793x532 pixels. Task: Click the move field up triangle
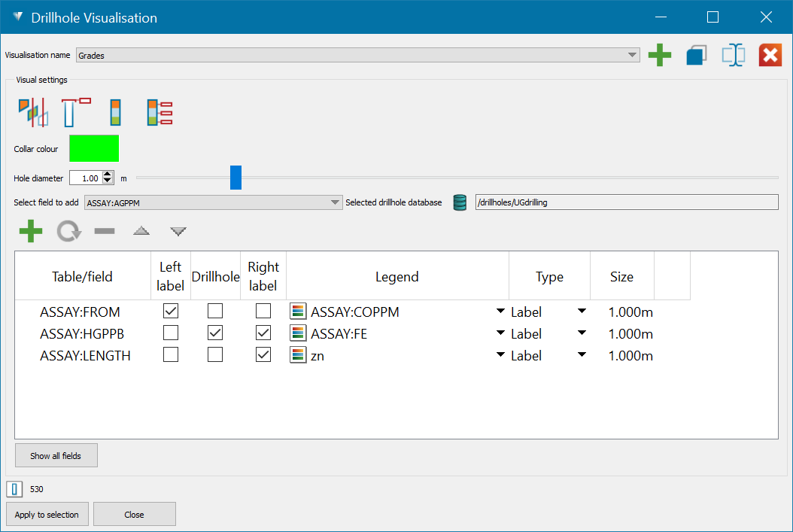click(x=141, y=231)
